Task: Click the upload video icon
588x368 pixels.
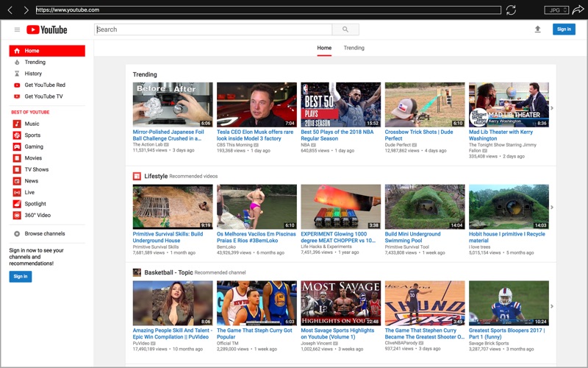Action: [537, 29]
